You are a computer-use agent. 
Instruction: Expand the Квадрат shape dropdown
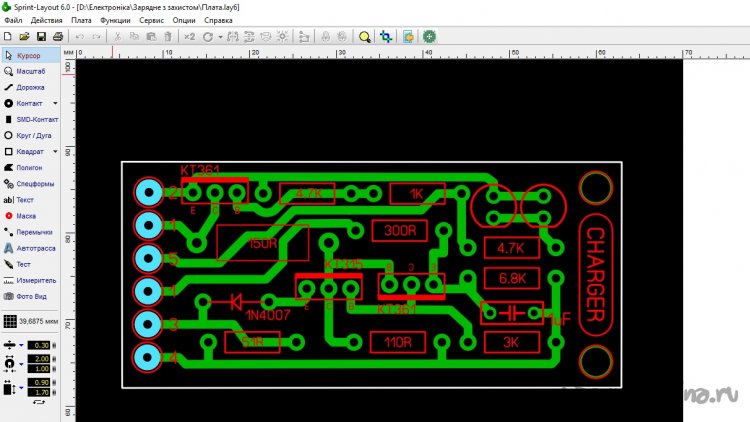(x=55, y=151)
